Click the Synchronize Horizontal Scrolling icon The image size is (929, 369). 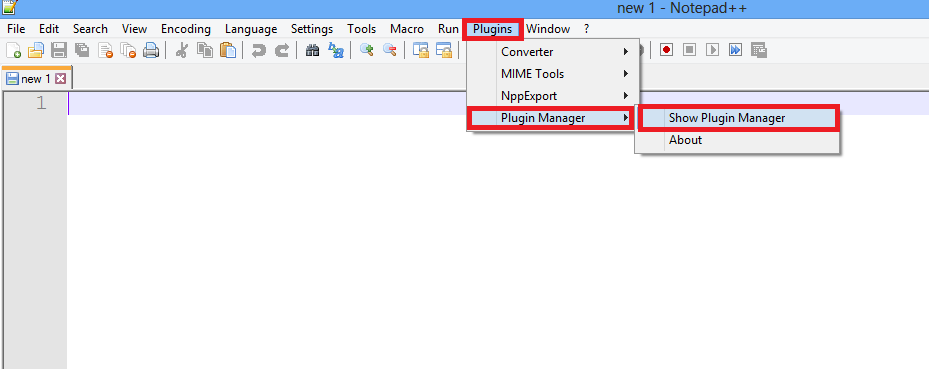click(x=444, y=50)
